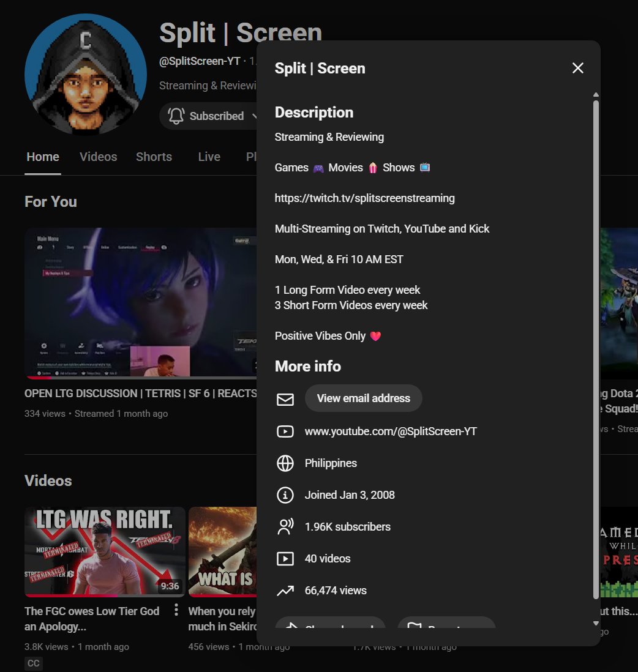Open the WHAT IS Sekiro video thumbnail

222,552
